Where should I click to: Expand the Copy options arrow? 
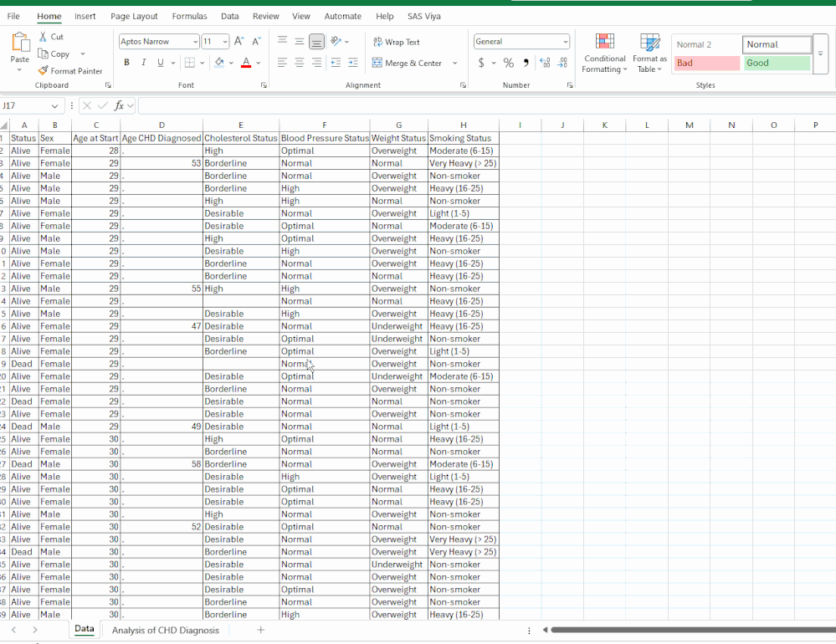[x=83, y=54]
